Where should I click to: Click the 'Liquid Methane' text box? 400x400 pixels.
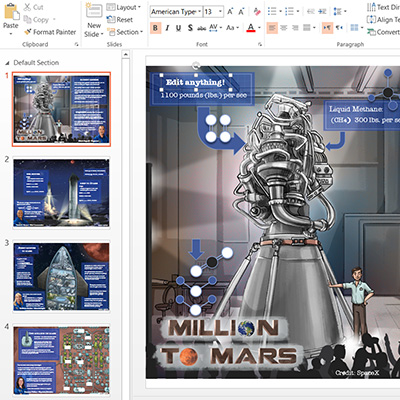coord(362,114)
